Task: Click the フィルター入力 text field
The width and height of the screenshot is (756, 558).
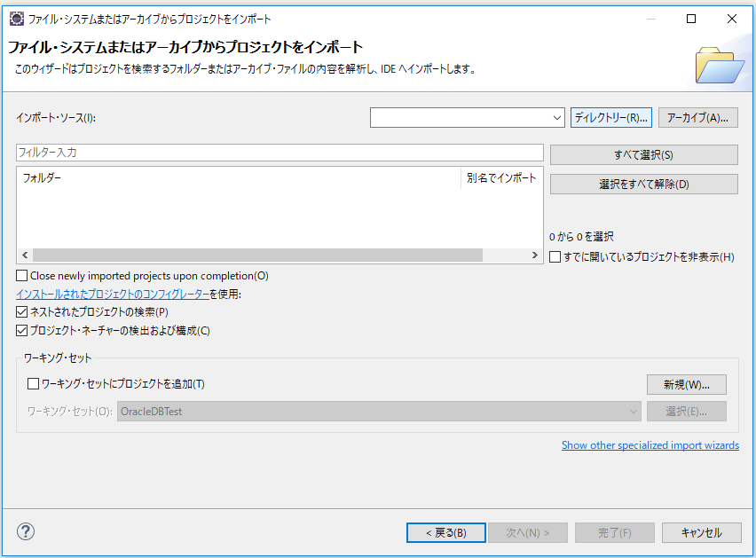Action: coord(280,153)
